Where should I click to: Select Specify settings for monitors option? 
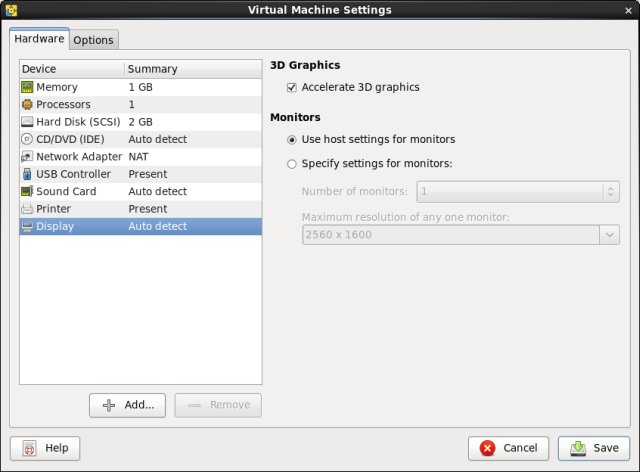[x=292, y=164]
